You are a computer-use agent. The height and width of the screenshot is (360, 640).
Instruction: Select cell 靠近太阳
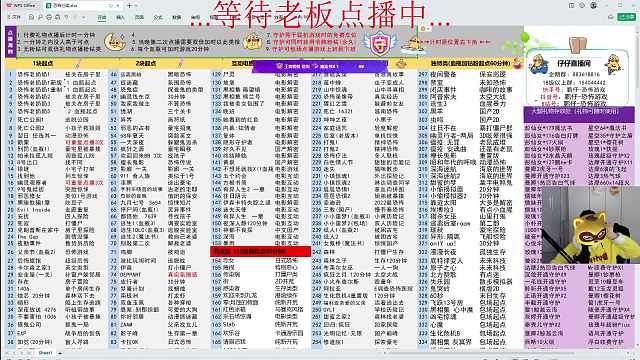442,202
